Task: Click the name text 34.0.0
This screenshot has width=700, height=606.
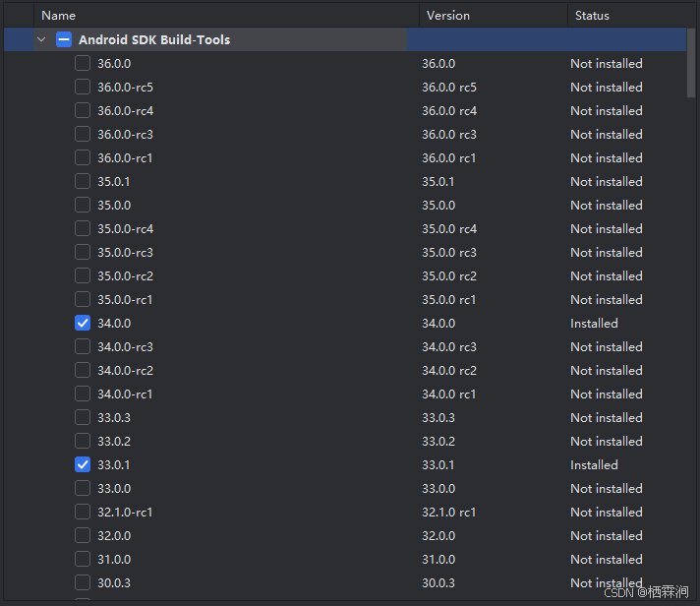Action: click(x=114, y=324)
